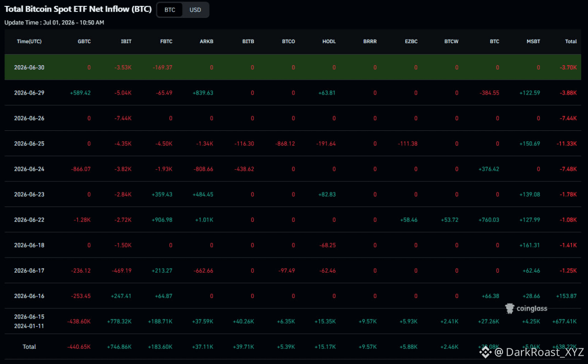588x364 pixels.
Task: Click the -169.37 FBTC value
Action: pos(163,67)
